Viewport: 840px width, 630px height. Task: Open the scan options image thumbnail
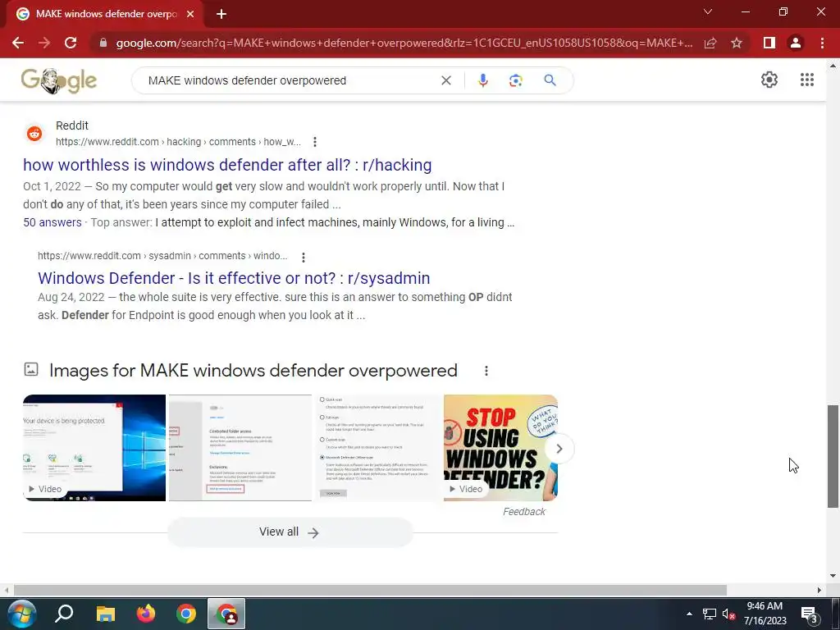coord(377,448)
